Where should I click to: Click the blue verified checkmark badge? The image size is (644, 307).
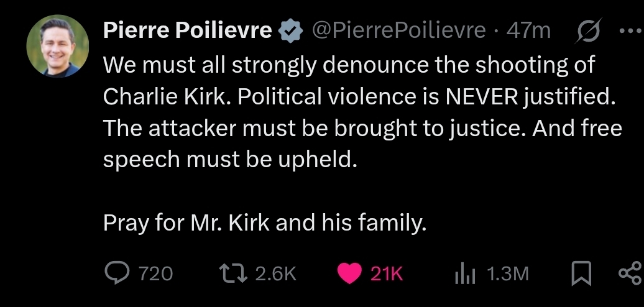pyautogui.click(x=289, y=30)
